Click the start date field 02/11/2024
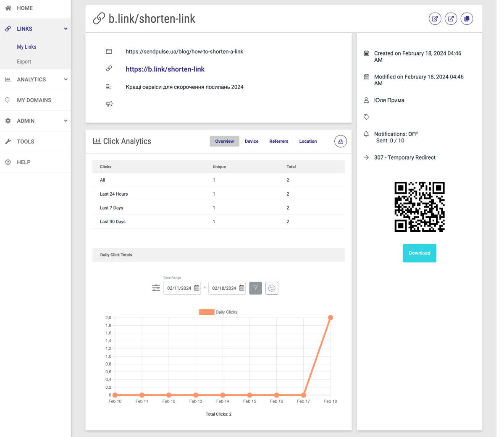Image resolution: width=504 pixels, height=437 pixels. [178, 288]
